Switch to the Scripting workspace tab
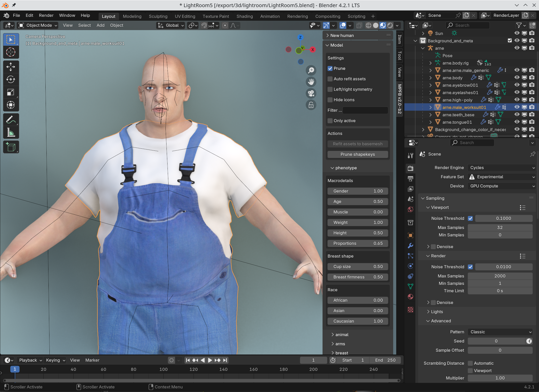Screen dimensions: 539x392 [x=356, y=16]
